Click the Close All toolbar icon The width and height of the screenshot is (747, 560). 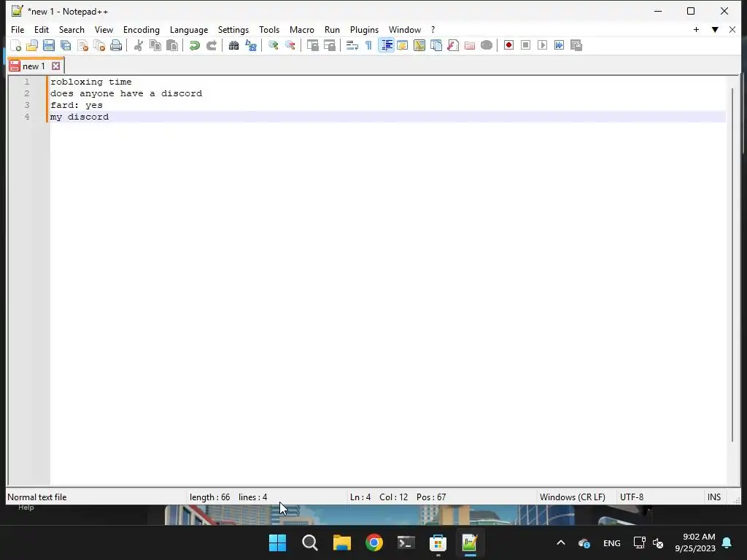tap(99, 45)
